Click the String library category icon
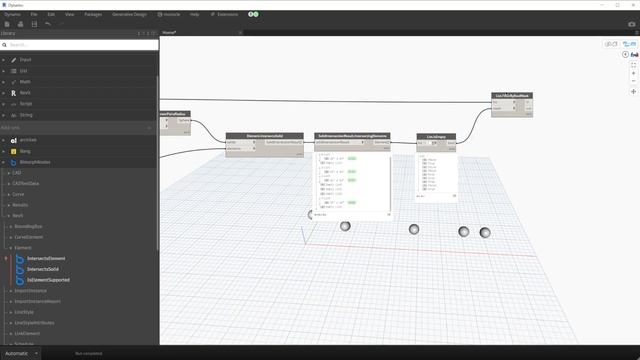The width and height of the screenshot is (640, 360). click(x=13, y=115)
